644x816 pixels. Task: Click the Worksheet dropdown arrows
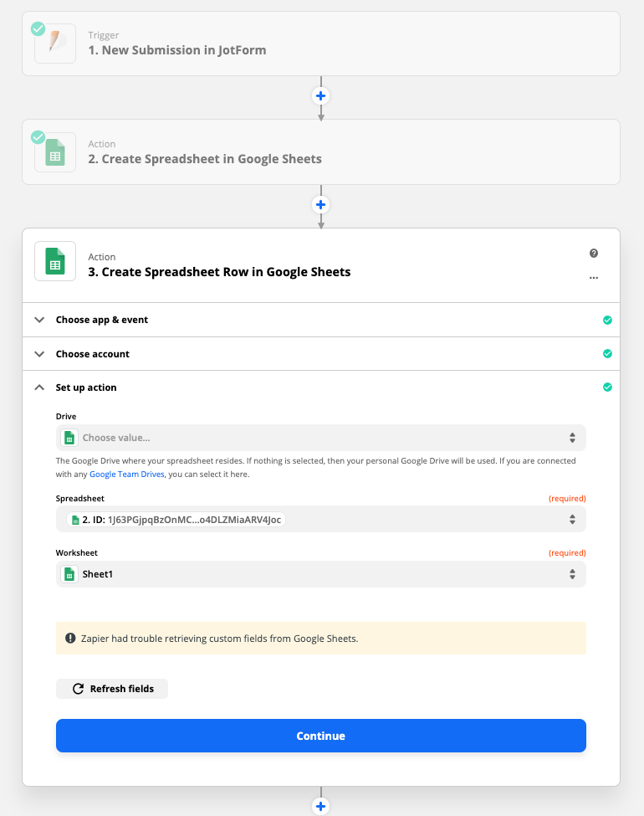[x=572, y=574]
